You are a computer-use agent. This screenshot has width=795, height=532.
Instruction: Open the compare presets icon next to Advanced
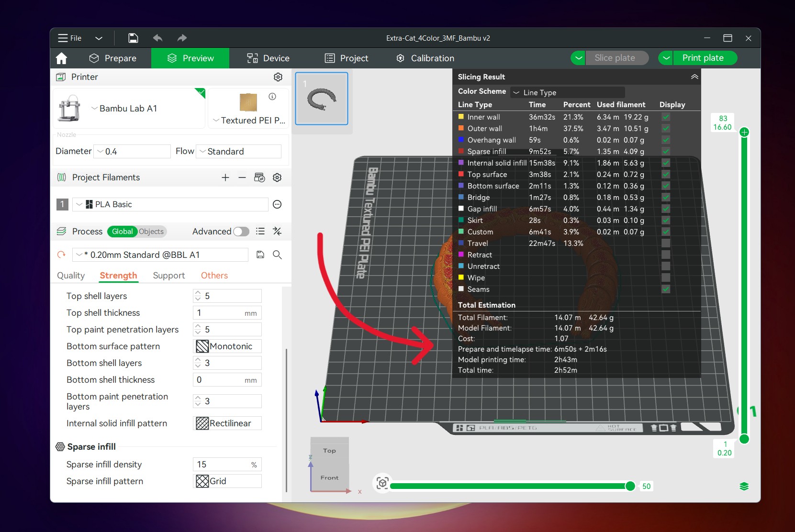coord(277,231)
